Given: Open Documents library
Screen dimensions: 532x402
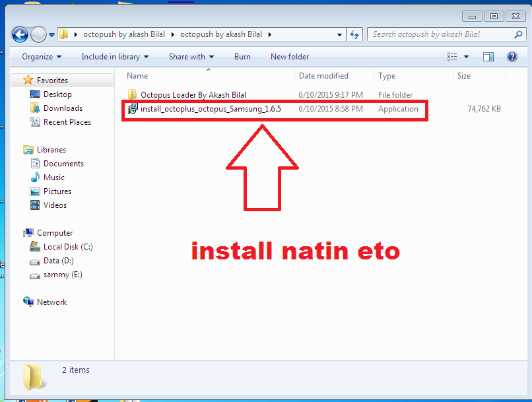Looking at the screenshot, I should click(63, 164).
